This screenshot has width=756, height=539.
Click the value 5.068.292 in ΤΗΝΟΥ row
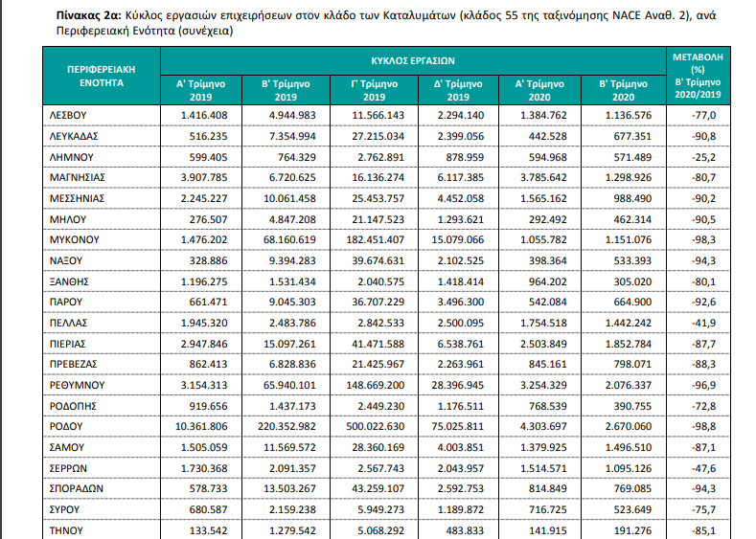pyautogui.click(x=381, y=530)
